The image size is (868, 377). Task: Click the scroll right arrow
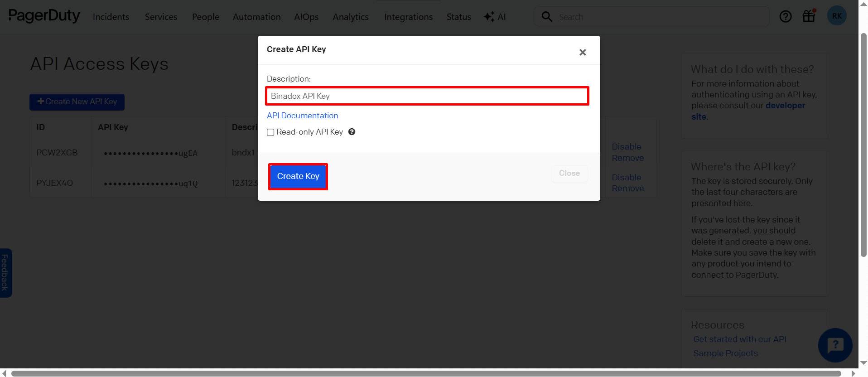click(x=854, y=373)
